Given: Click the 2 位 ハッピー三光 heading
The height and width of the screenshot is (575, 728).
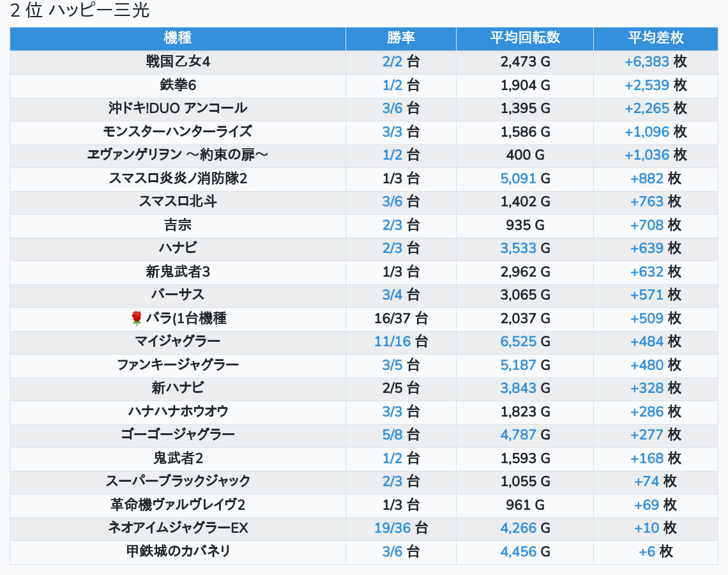Looking at the screenshot, I should coord(80,11).
